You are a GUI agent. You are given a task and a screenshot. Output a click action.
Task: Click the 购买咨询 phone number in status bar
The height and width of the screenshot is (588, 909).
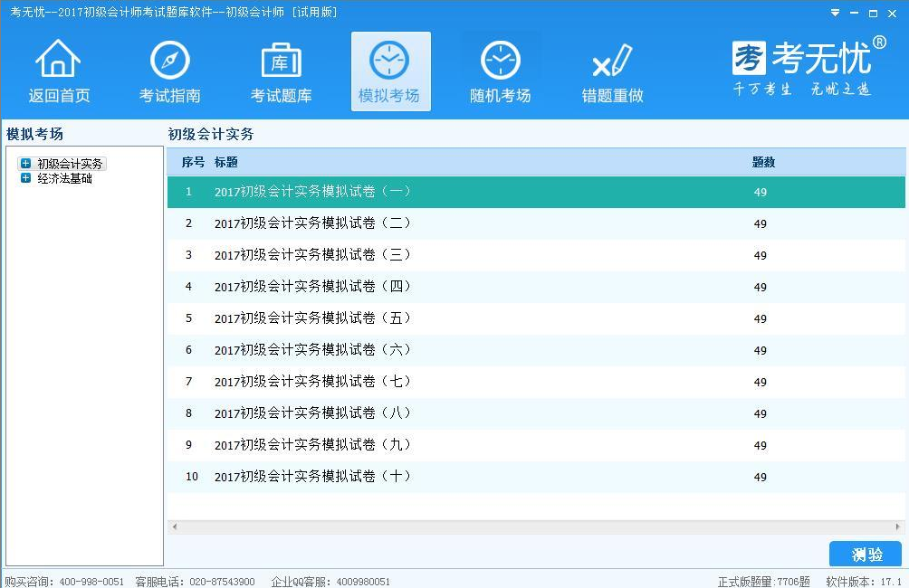91,582
